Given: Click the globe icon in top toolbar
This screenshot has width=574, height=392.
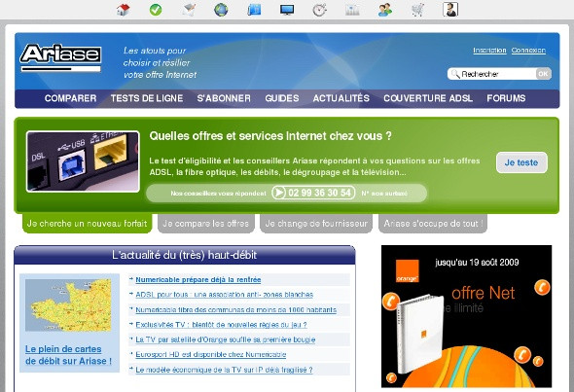Looking at the screenshot, I should pyautogui.click(x=221, y=10).
